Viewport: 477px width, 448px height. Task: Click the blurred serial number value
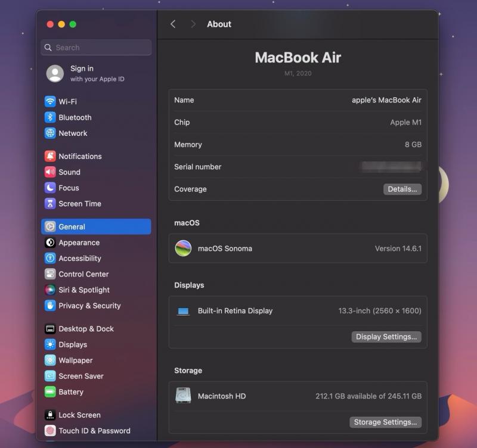point(391,167)
